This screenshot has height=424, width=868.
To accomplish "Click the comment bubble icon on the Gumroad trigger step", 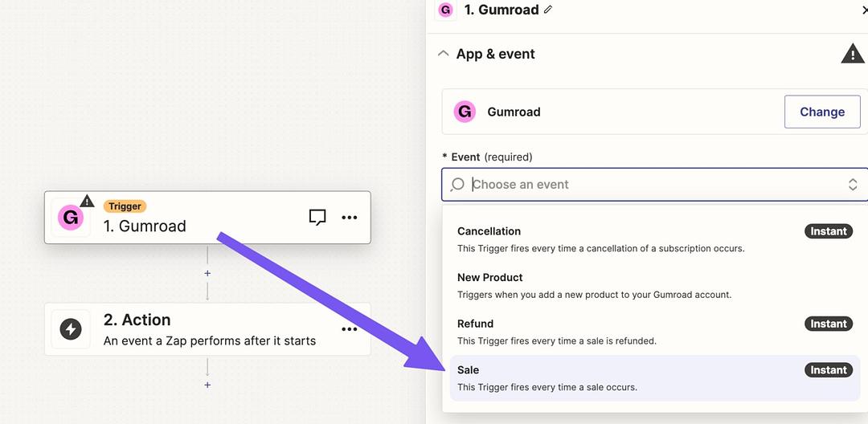I will coord(317,218).
